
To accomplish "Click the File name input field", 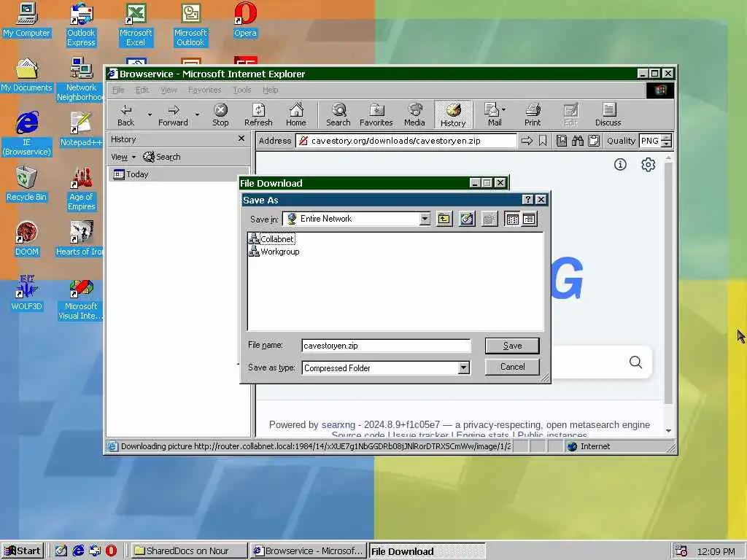I will pos(386,345).
